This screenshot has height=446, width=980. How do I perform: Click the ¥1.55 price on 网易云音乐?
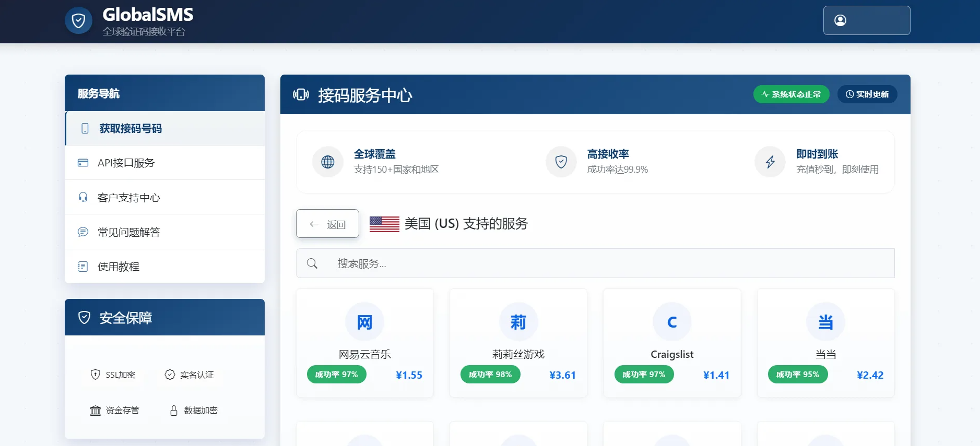coord(409,375)
